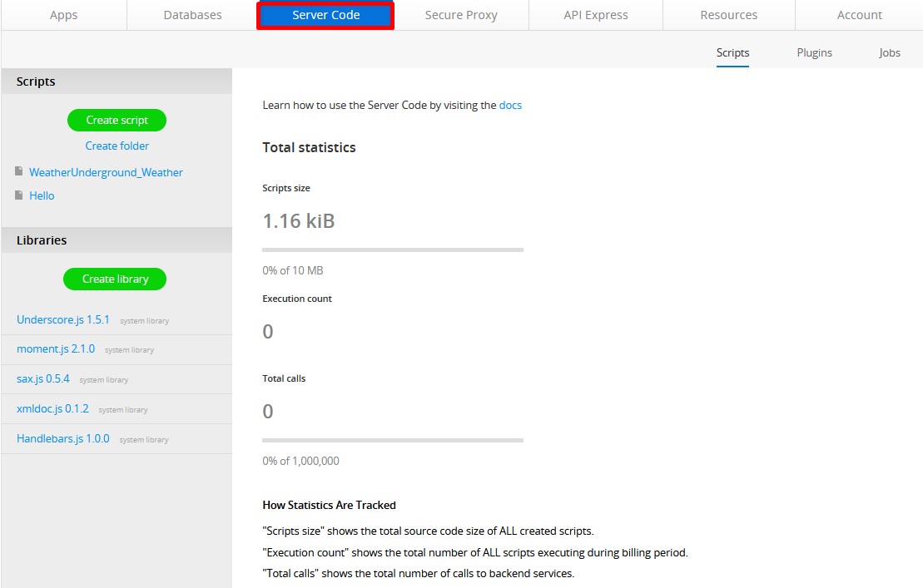This screenshot has width=923, height=588.
Task: Switch to the Databases tab
Action: [192, 15]
